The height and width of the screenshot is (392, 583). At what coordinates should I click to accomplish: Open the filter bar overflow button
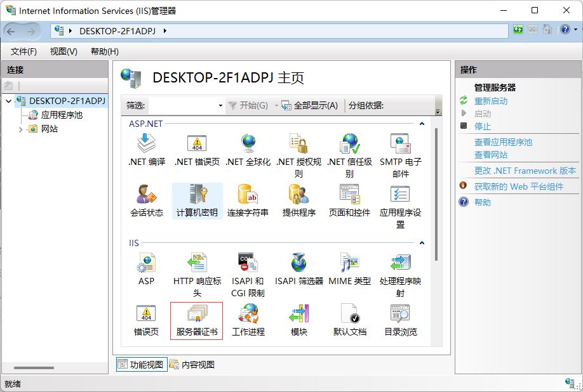438,112
